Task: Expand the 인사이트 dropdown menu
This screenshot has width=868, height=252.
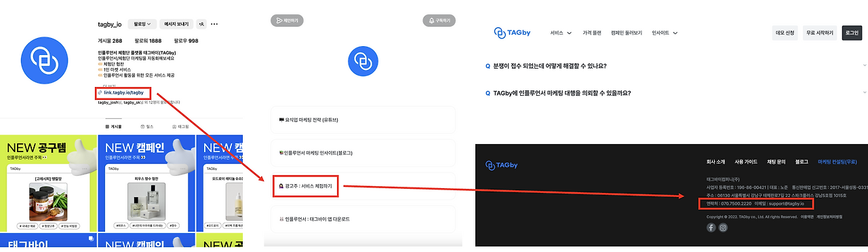Action: [665, 33]
